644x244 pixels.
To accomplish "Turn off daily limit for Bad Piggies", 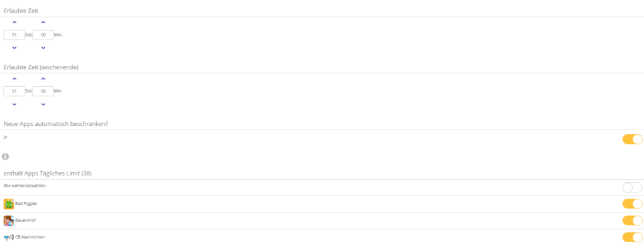I will click(x=633, y=204).
